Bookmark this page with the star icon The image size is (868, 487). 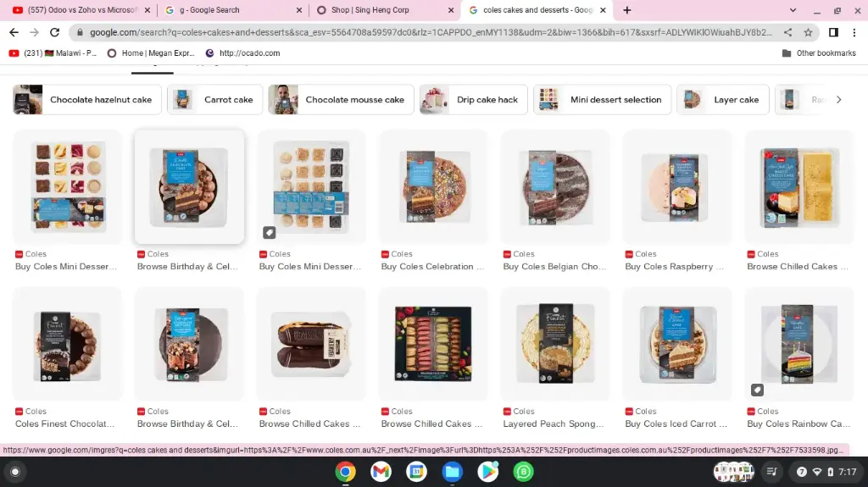coord(808,33)
